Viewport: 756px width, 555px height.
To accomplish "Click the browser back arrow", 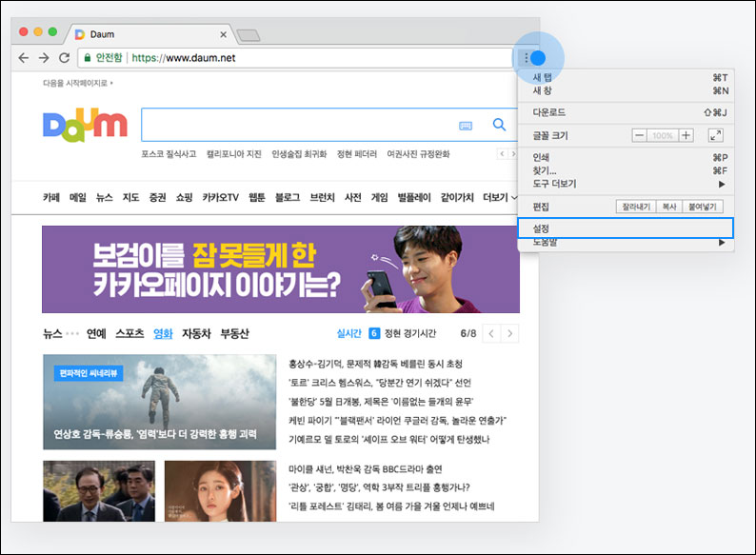I will [23, 58].
